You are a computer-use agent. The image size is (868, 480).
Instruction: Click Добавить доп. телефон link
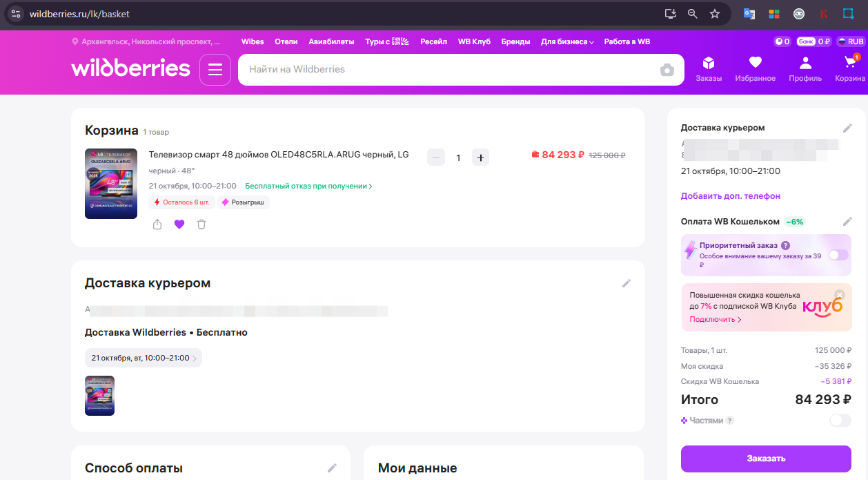coord(730,196)
